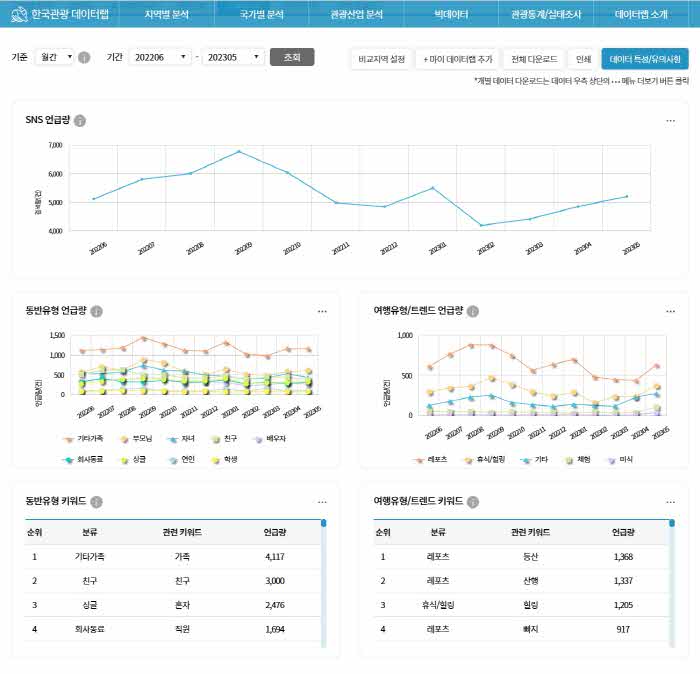Open the more menu on SNS 언급량 chart

tap(671, 121)
